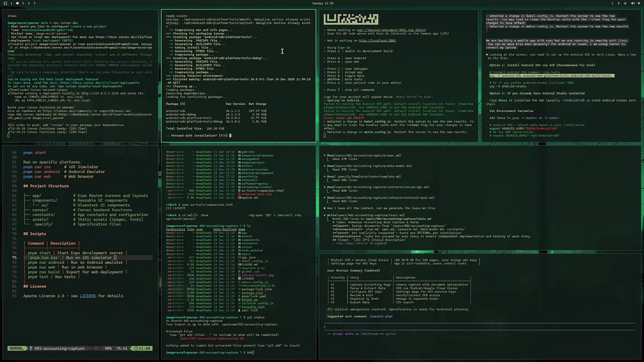Click the 'Capture Accounting Page' story row
Screen dimensions: 644x362
tap(400, 285)
